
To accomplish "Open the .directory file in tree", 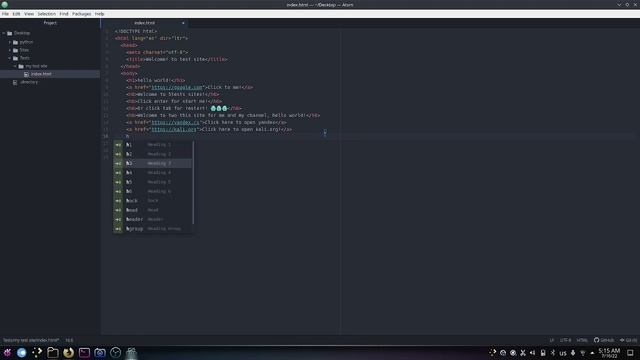I will point(29,82).
